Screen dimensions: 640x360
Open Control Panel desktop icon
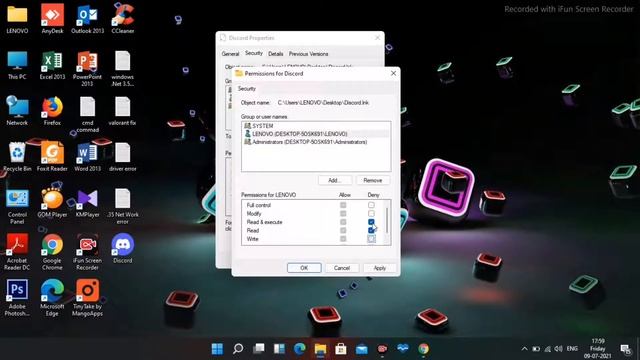(17, 206)
